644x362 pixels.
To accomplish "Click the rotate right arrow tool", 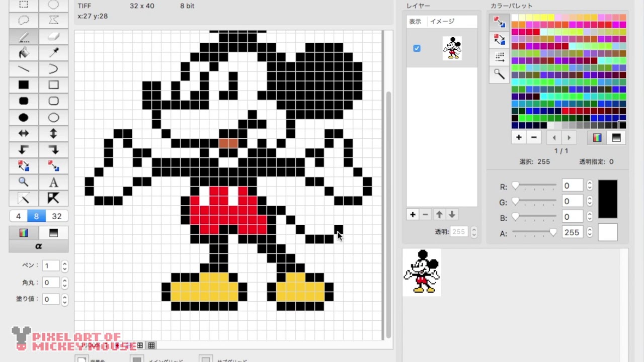I will click(x=53, y=150).
